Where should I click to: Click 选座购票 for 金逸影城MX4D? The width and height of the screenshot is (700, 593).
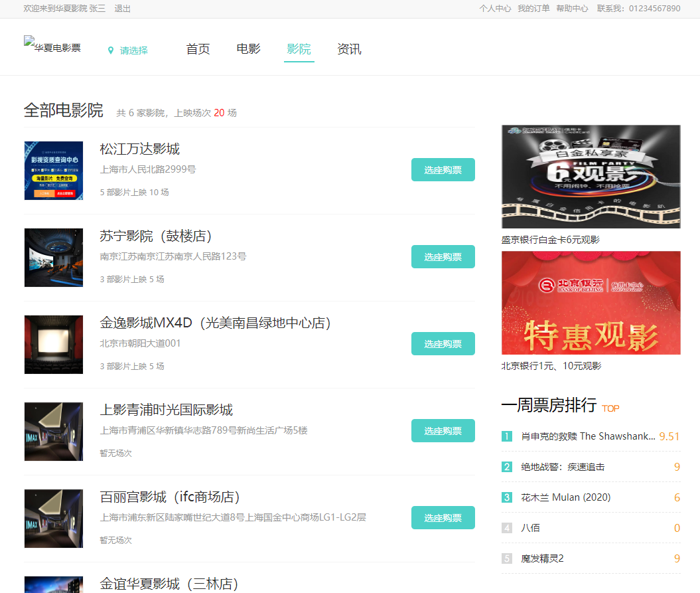(443, 343)
